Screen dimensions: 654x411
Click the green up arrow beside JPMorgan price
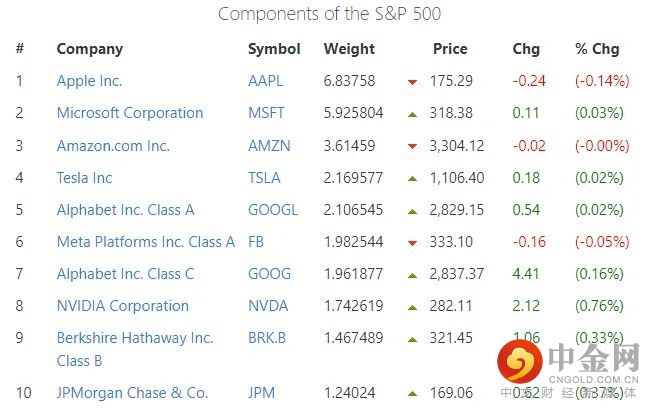[412, 394]
